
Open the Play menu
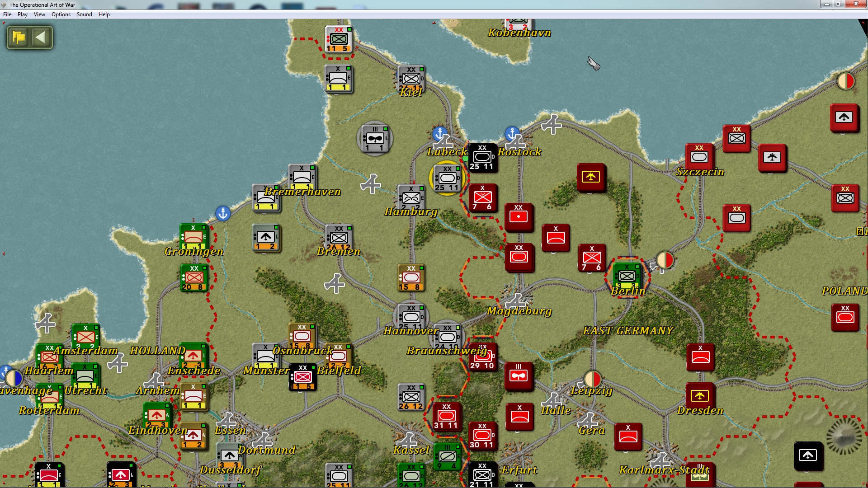click(x=23, y=14)
